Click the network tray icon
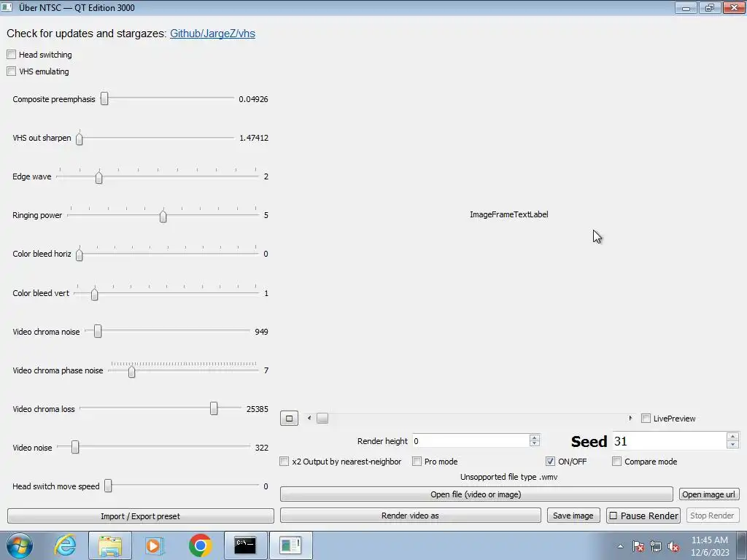Image resolution: width=747 pixels, height=560 pixels. click(x=656, y=546)
